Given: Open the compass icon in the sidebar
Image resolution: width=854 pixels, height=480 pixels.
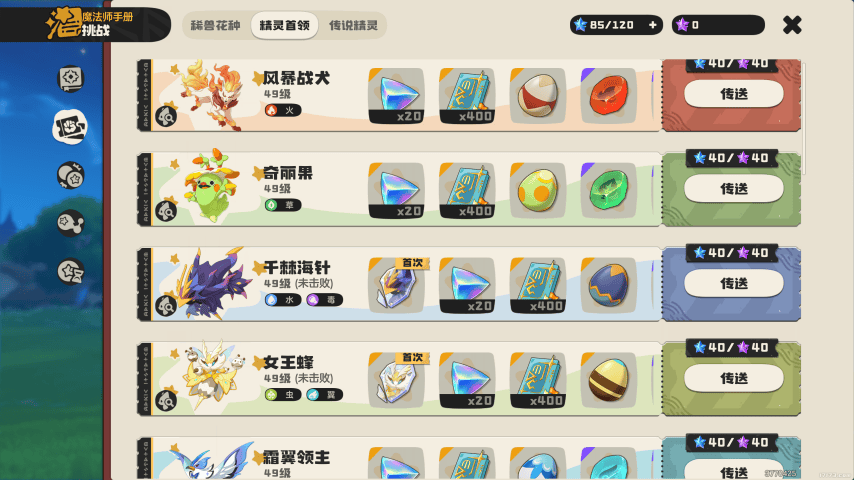Looking at the screenshot, I should [70, 78].
